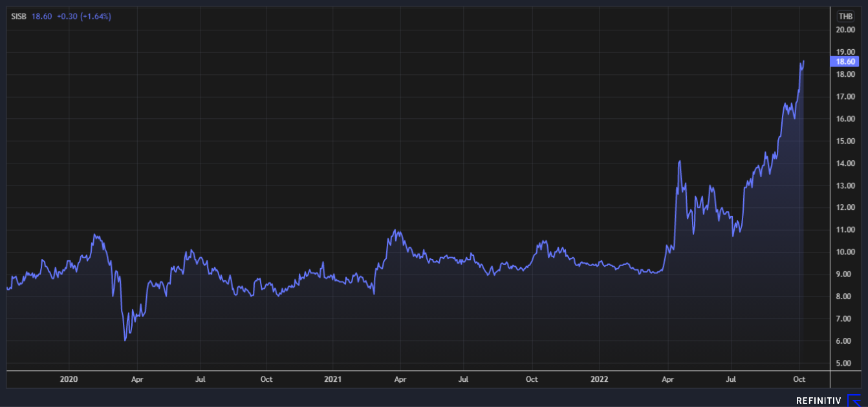
Task: Click the Apr label following 2022
Action: coord(667,380)
